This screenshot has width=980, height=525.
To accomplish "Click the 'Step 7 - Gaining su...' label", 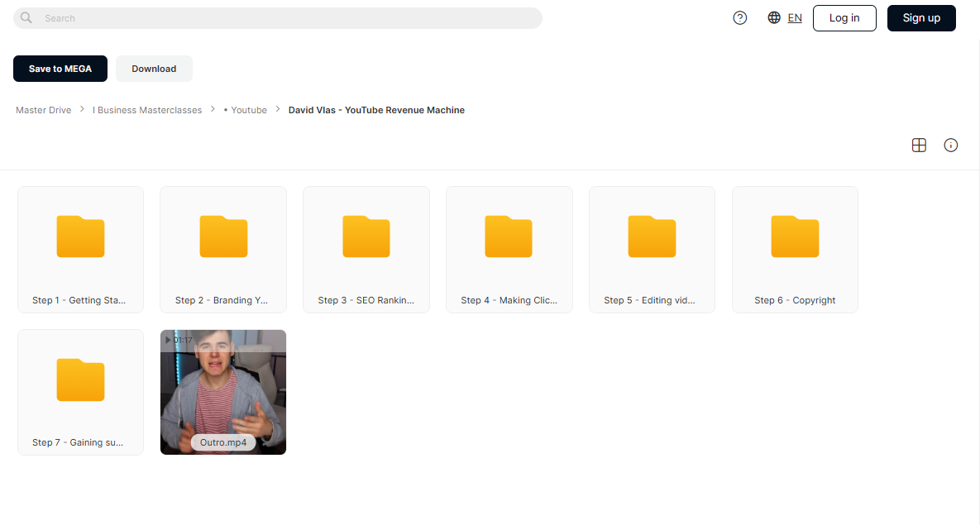I will [78, 442].
